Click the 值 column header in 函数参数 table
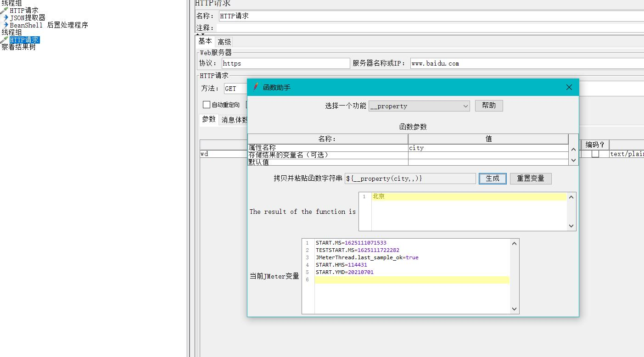The height and width of the screenshot is (357, 644). 488,139
